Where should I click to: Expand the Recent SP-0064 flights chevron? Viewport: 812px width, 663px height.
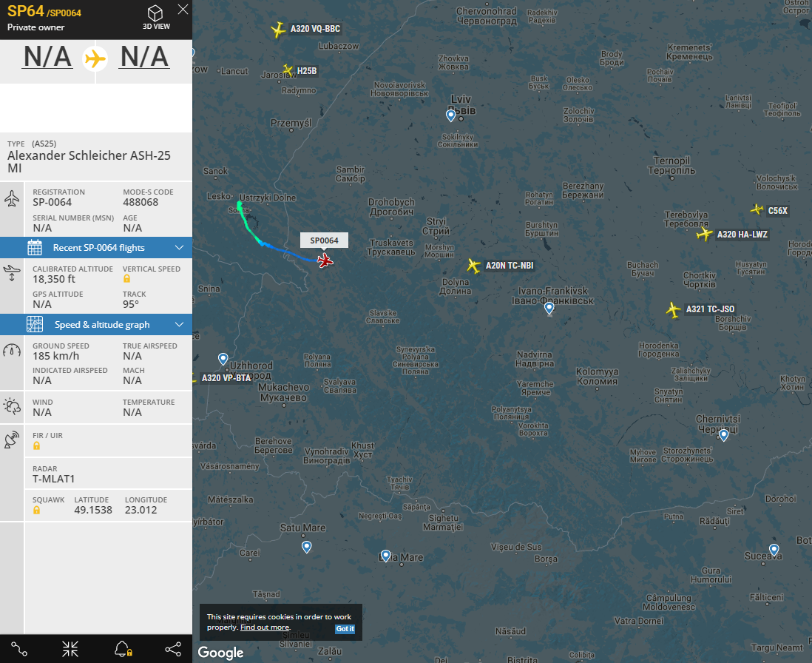pyautogui.click(x=179, y=248)
